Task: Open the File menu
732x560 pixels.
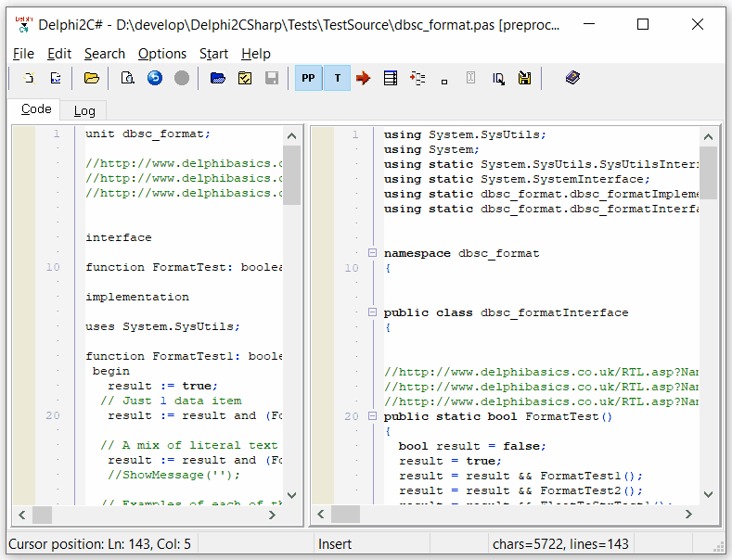Action: pyautogui.click(x=23, y=54)
